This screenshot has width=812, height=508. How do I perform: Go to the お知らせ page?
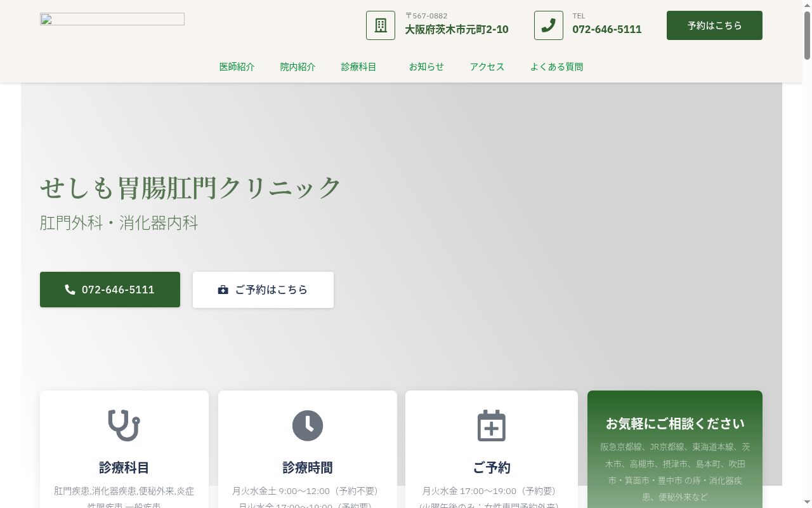coord(426,67)
